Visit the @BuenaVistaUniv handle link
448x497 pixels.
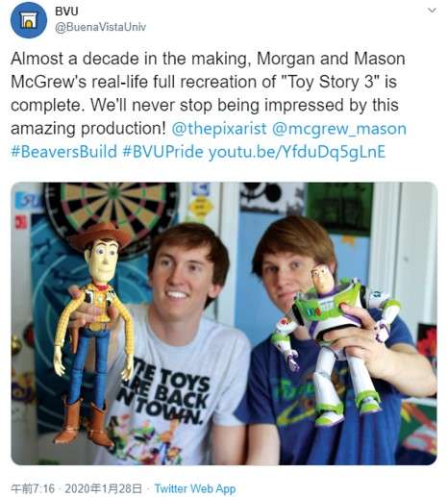tap(100, 27)
